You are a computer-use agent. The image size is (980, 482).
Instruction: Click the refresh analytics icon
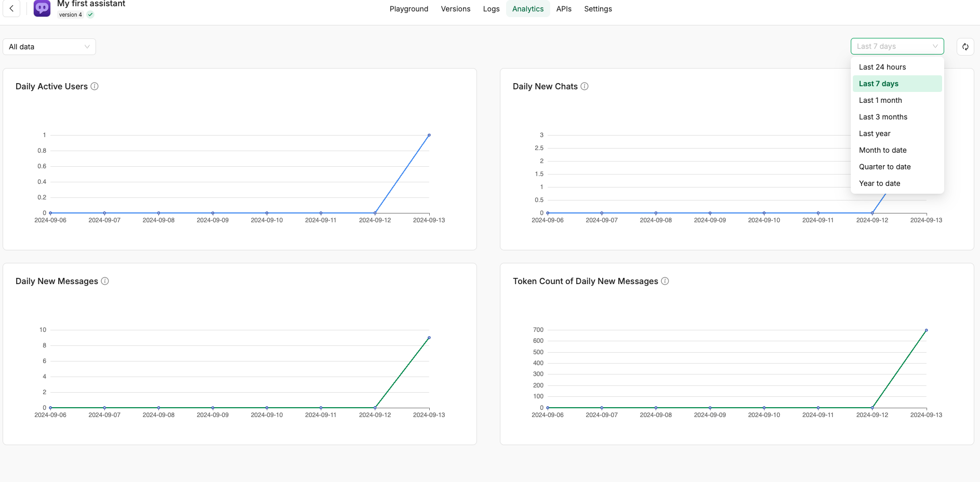pos(965,47)
